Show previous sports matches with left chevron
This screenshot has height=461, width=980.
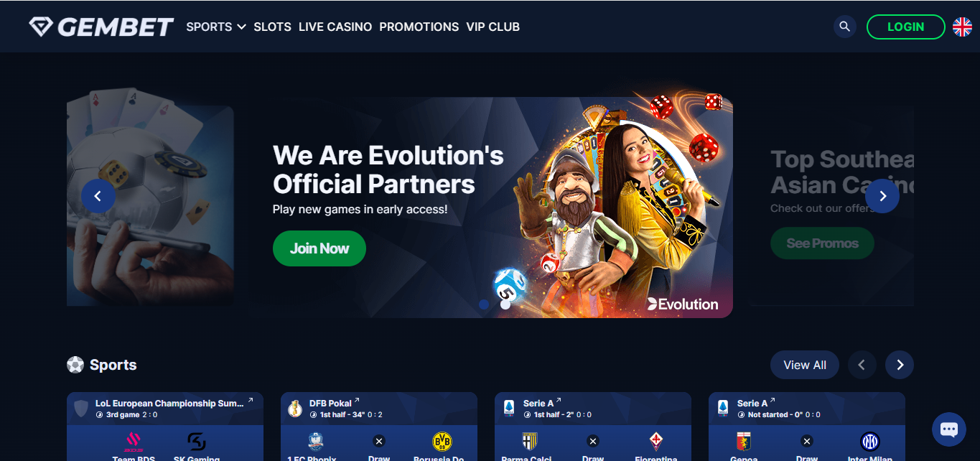point(862,365)
